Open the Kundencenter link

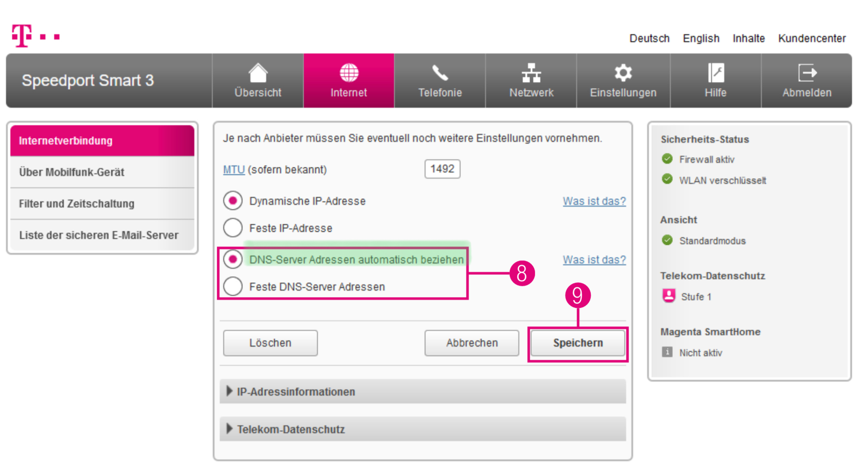click(812, 38)
